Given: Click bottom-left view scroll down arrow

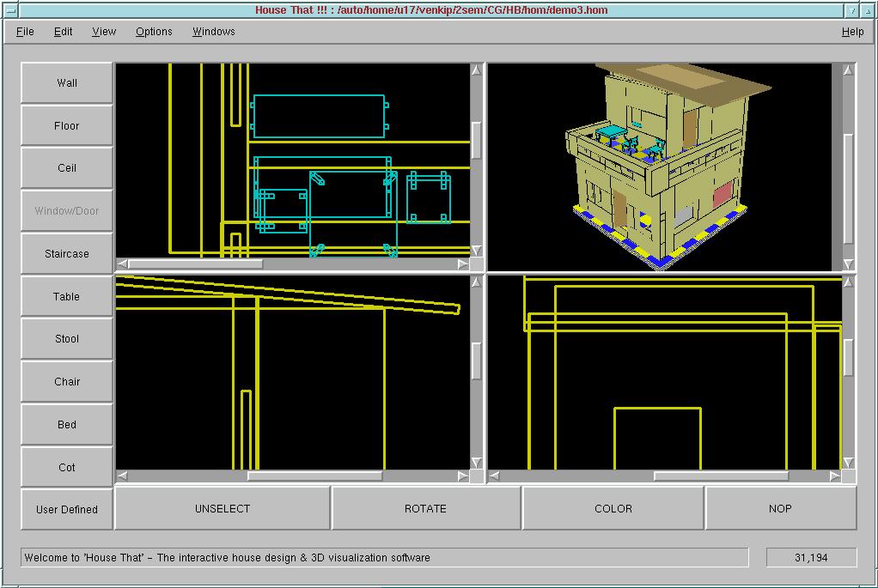Looking at the screenshot, I should pos(476,462).
